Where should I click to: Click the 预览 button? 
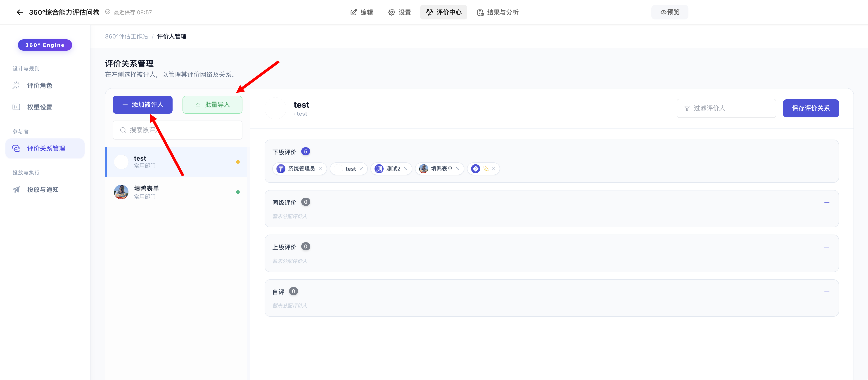669,12
